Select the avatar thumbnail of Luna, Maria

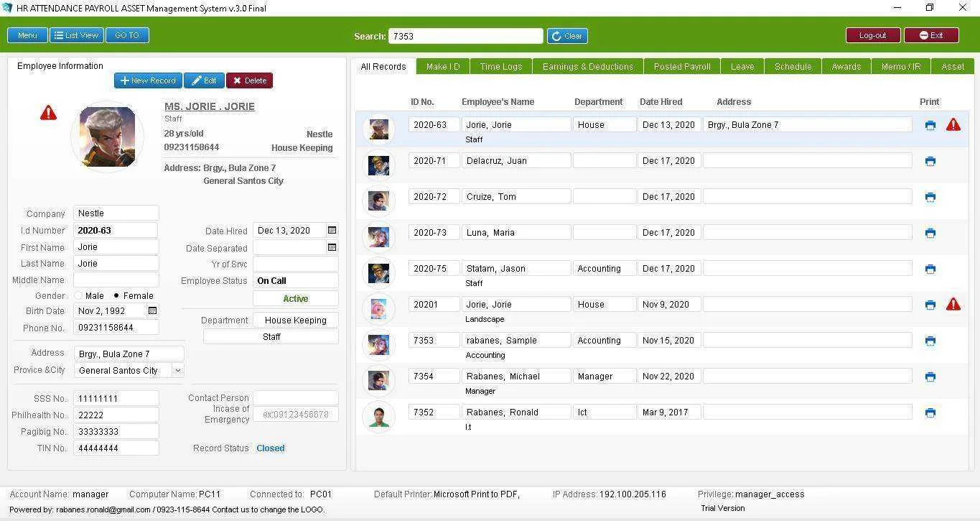pos(378,236)
